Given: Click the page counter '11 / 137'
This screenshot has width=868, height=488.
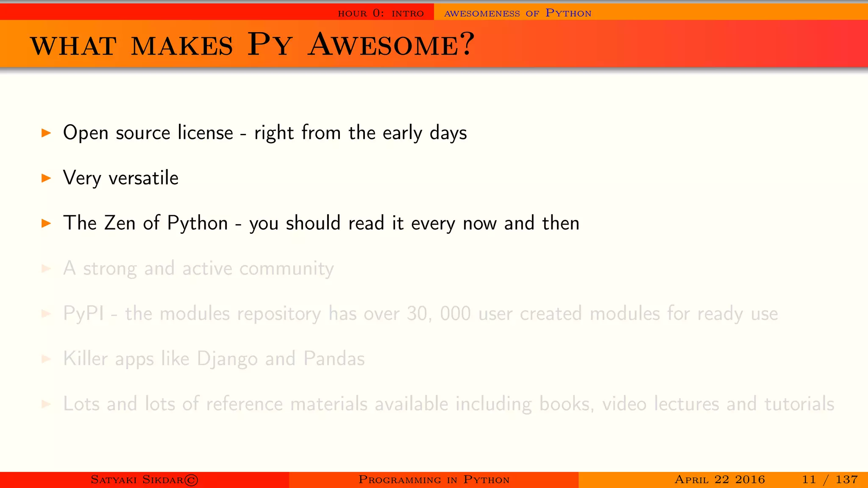Looking at the screenshot, I should pyautogui.click(x=830, y=480).
